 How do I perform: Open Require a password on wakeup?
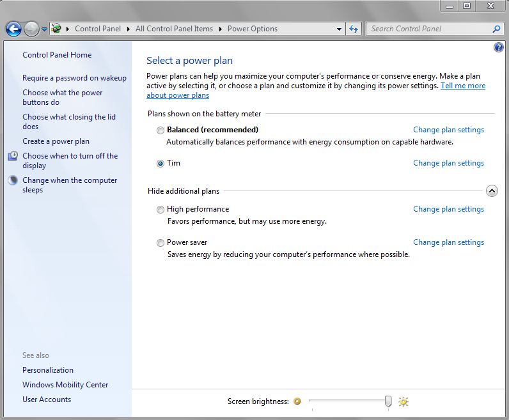click(x=74, y=78)
